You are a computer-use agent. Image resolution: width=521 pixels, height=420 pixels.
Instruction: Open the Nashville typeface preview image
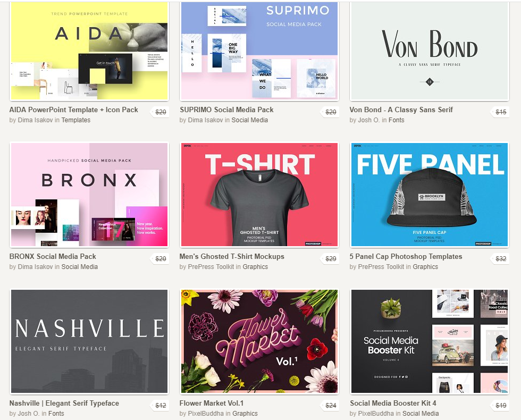(89, 341)
